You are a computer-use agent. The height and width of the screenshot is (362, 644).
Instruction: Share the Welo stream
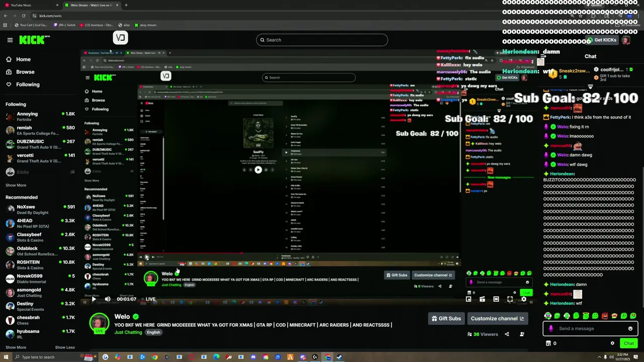click(x=507, y=334)
